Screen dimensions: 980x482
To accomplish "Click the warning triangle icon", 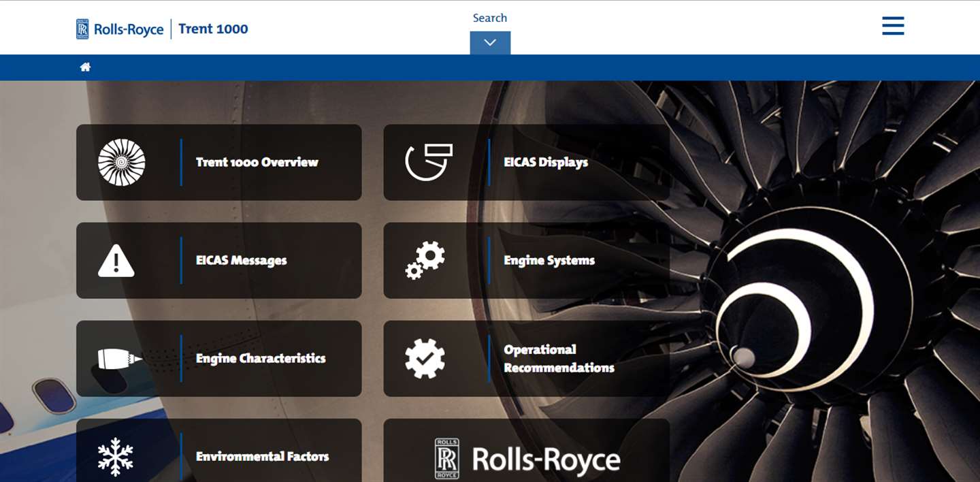I will pos(116,260).
